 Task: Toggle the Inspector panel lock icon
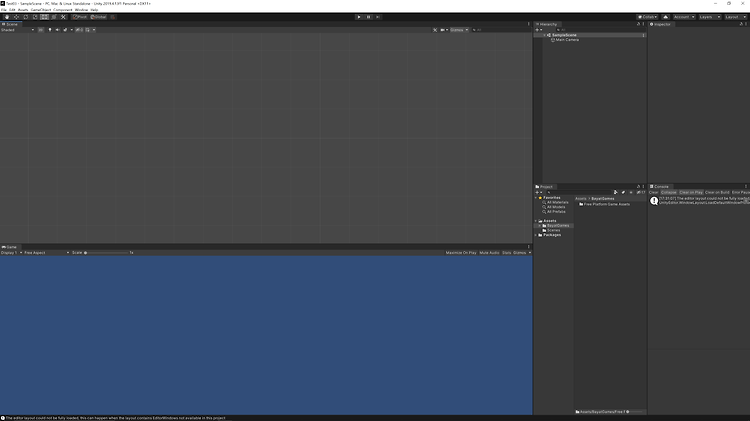741,24
